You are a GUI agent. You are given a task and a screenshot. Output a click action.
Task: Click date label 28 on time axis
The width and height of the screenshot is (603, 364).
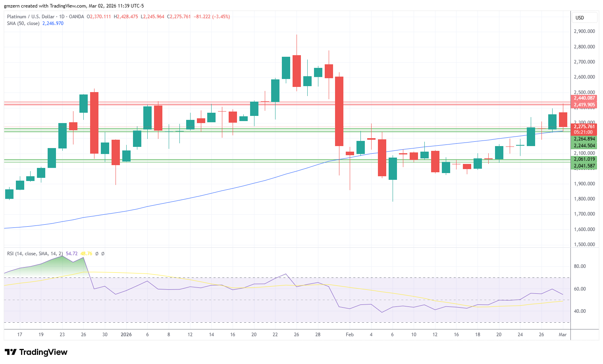(x=318, y=335)
